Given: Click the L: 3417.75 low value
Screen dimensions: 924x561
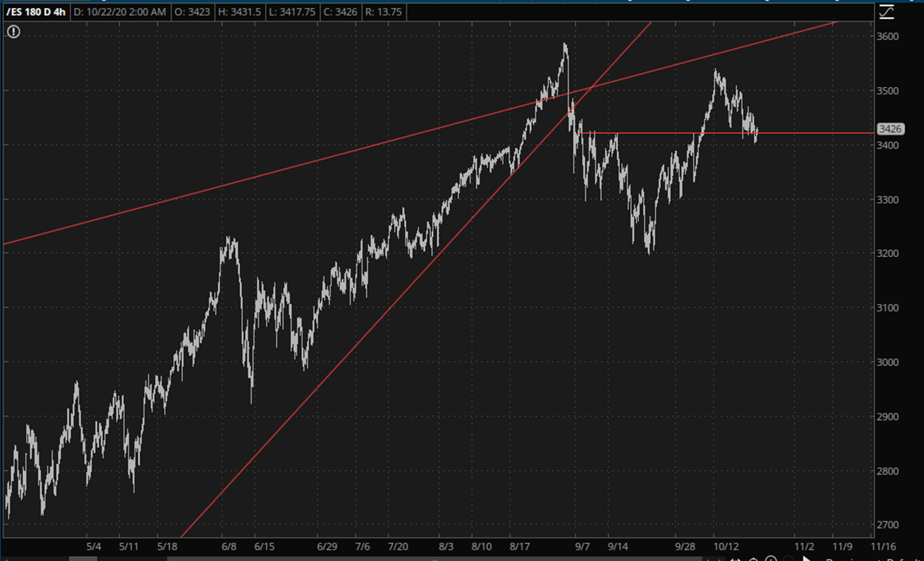Looking at the screenshot, I should [x=292, y=12].
